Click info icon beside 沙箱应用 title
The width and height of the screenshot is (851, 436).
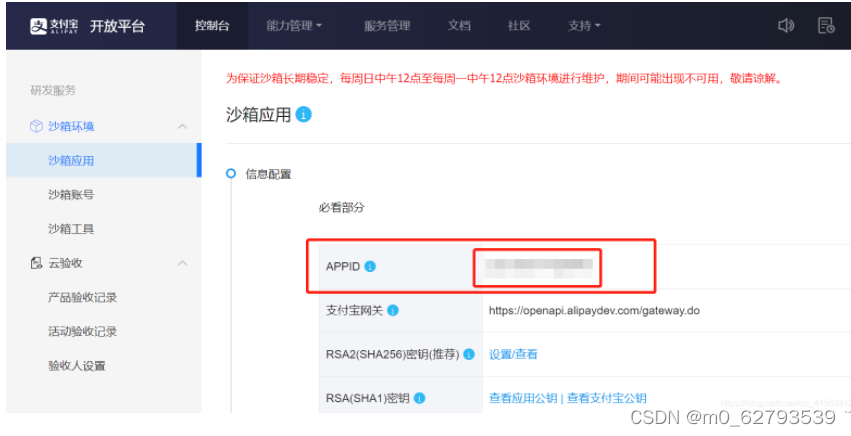tap(304, 115)
